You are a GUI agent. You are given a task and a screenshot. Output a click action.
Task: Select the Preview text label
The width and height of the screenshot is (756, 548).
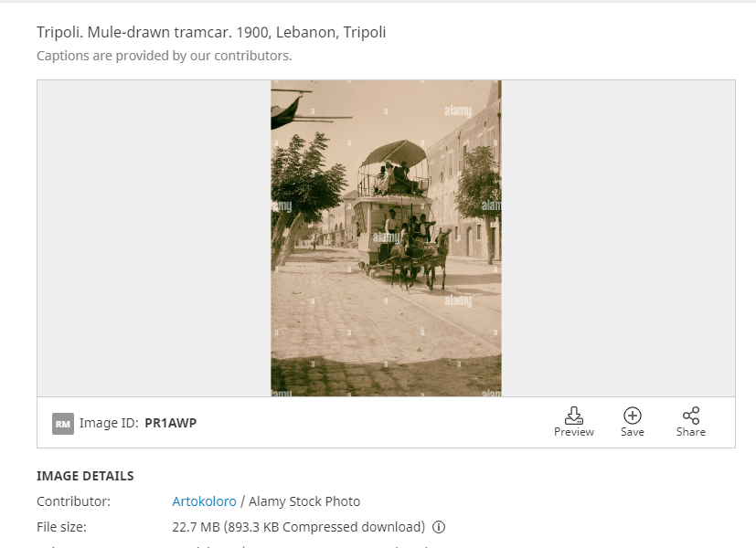coord(574,432)
